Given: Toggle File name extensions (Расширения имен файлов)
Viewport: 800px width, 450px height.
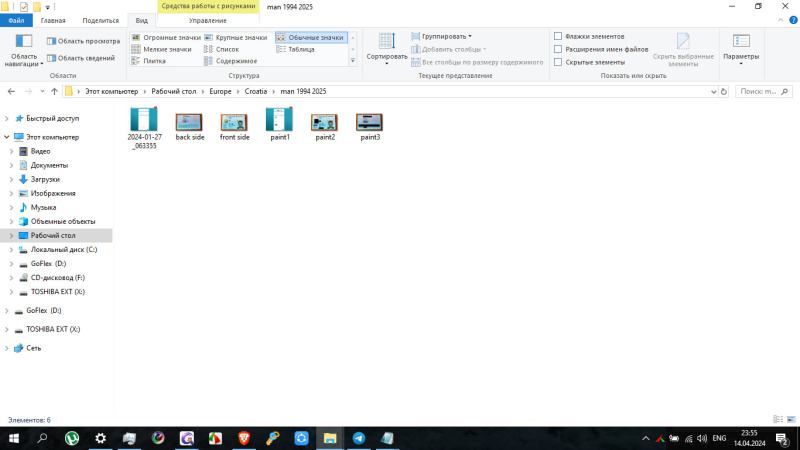Looking at the screenshot, I should pos(558,49).
